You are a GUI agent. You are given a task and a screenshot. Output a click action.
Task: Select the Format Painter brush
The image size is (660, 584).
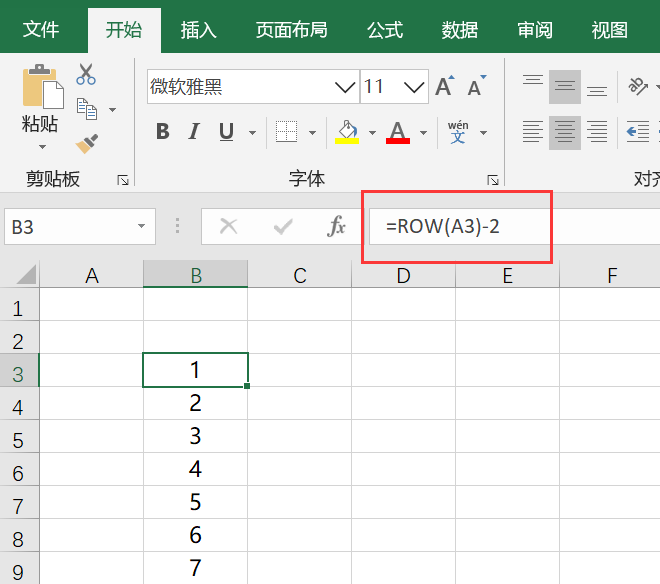pyautogui.click(x=87, y=144)
